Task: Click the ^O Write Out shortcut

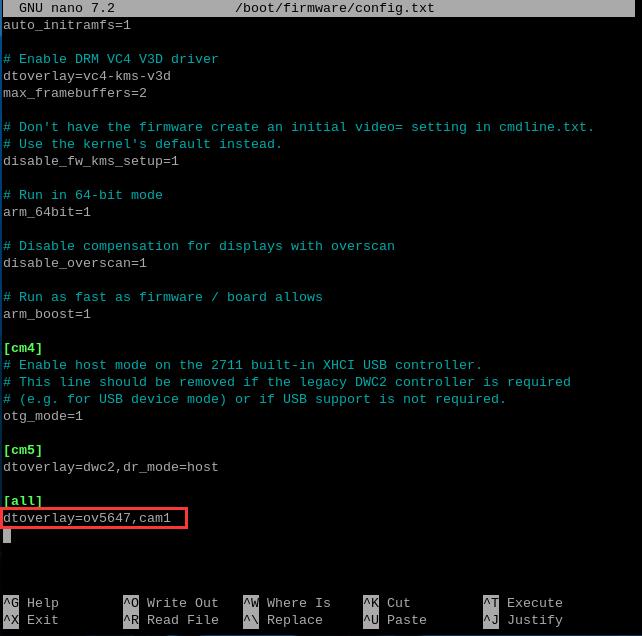Action: [171, 602]
